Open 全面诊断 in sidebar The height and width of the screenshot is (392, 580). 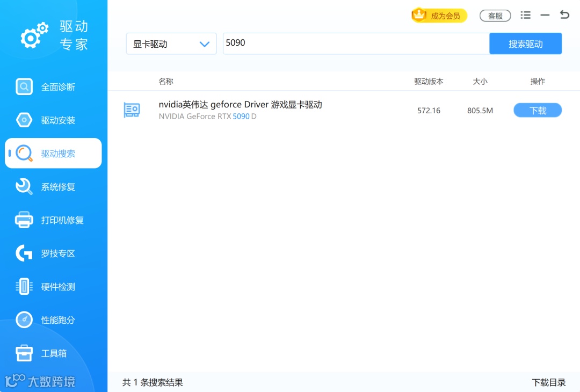[53, 87]
